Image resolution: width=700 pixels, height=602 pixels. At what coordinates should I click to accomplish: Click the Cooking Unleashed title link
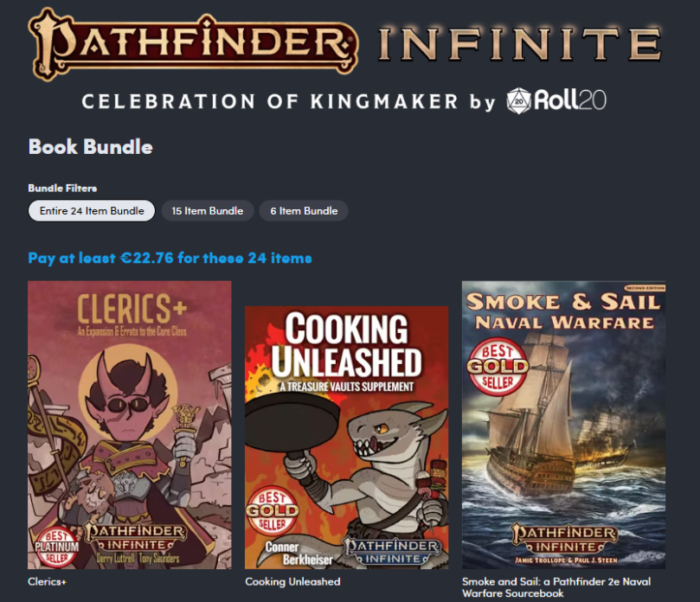(292, 582)
